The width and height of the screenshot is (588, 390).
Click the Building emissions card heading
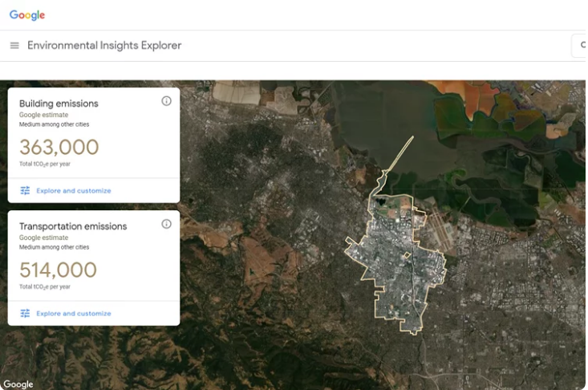[x=59, y=104]
